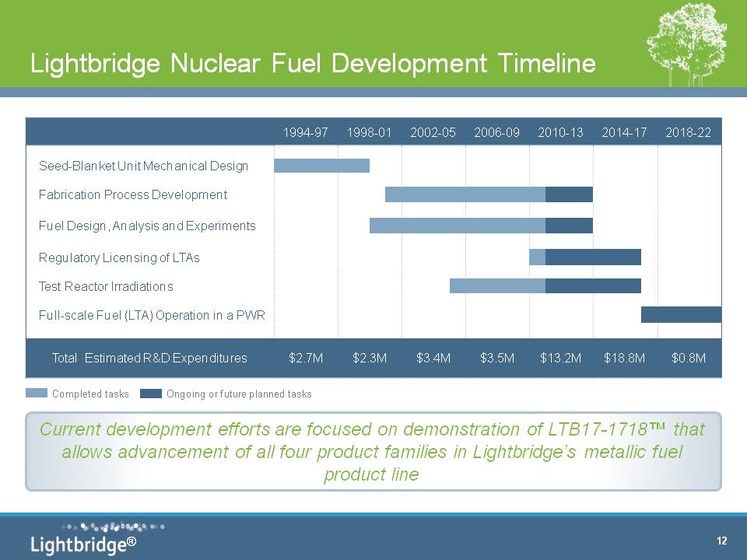Click the $13.2M expenditure cell

point(560,358)
